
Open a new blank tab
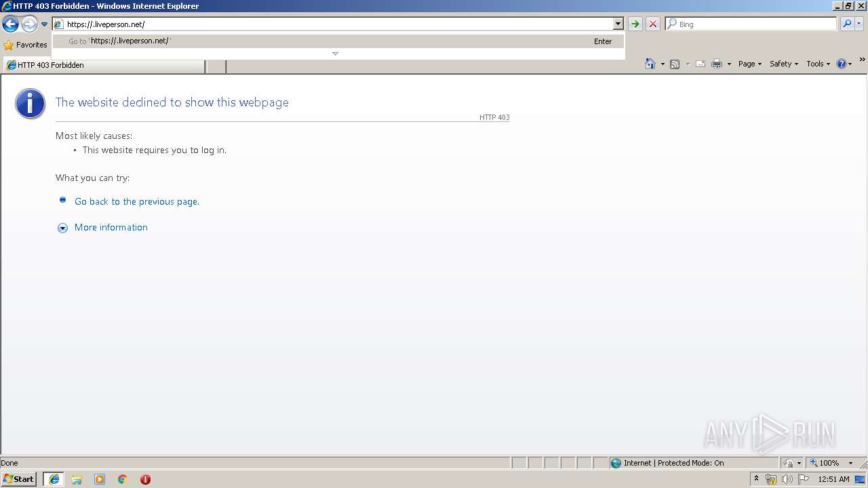coord(216,66)
